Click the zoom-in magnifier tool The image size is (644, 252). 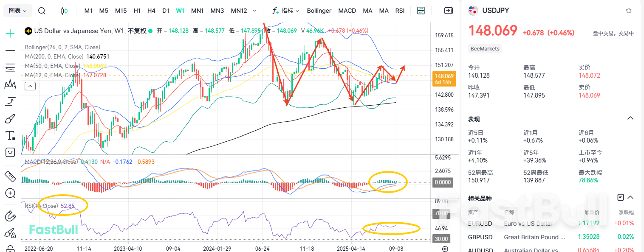tap(10, 193)
